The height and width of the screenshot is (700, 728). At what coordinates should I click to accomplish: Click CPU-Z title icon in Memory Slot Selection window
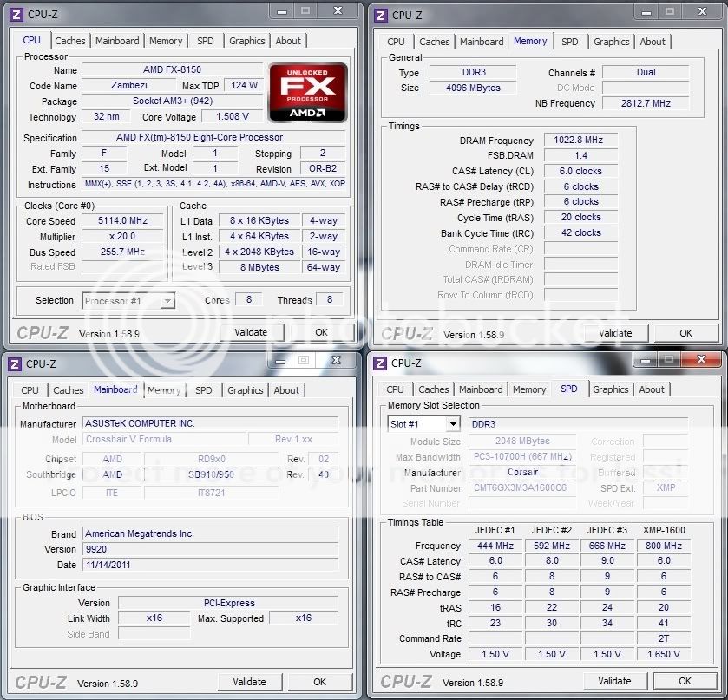point(378,363)
